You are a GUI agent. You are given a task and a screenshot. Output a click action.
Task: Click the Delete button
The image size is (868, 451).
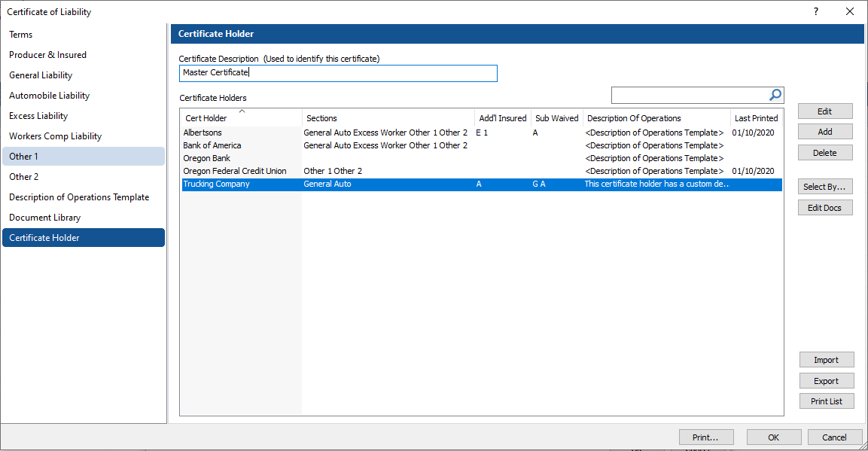click(825, 153)
